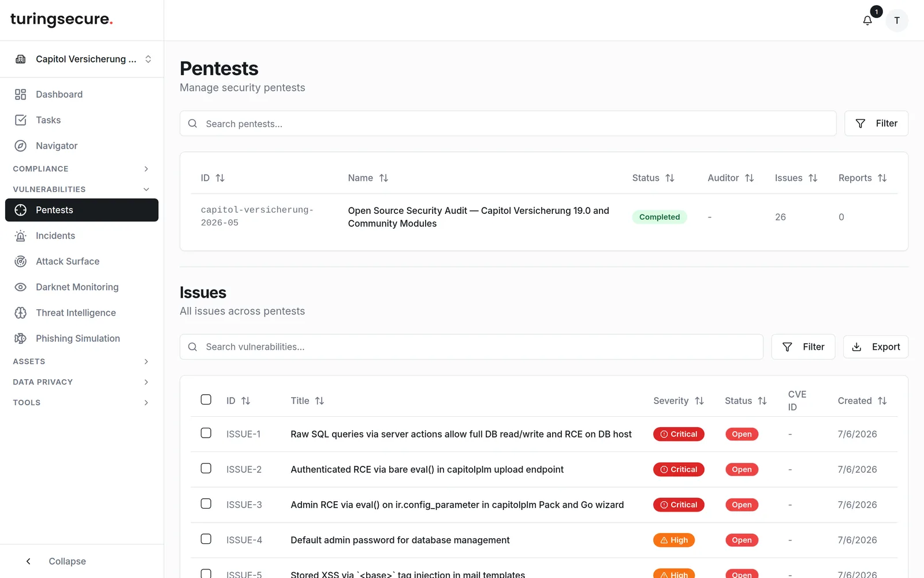The image size is (924, 578).
Task: Open the Open Source Security Audit pentest
Action: point(479,217)
